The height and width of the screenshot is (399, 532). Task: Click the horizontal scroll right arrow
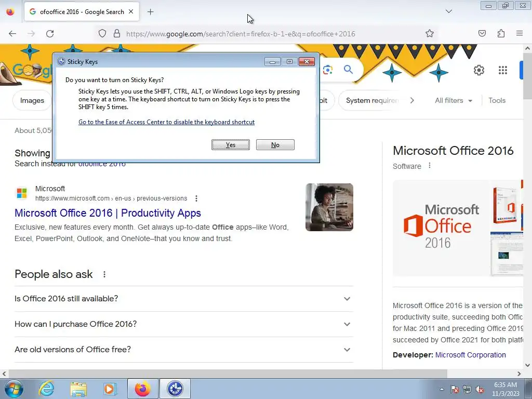click(x=519, y=374)
